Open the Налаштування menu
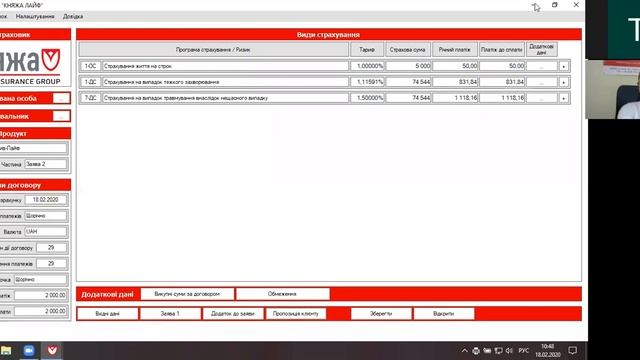The width and height of the screenshot is (640, 360). click(x=35, y=16)
